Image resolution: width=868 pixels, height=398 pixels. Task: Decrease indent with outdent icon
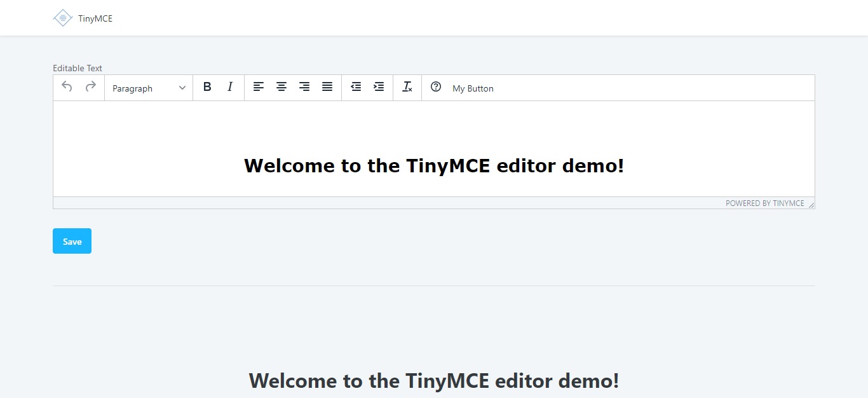click(356, 87)
